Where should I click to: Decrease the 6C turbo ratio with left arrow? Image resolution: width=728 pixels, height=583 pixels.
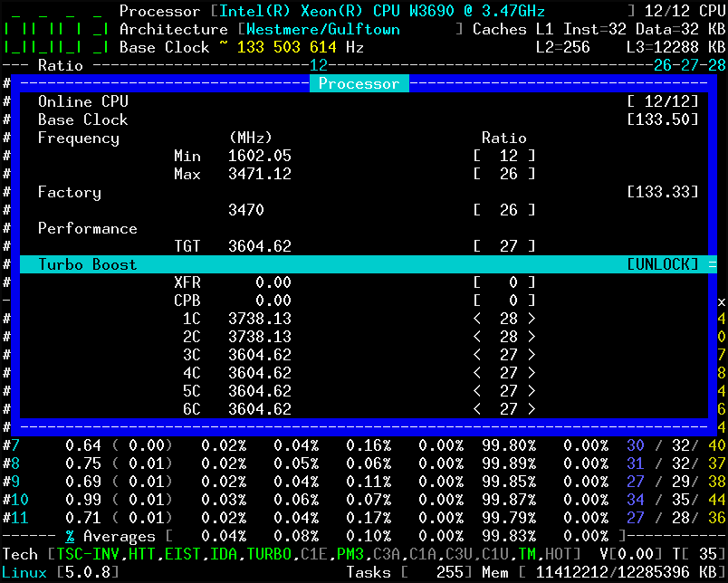point(477,409)
